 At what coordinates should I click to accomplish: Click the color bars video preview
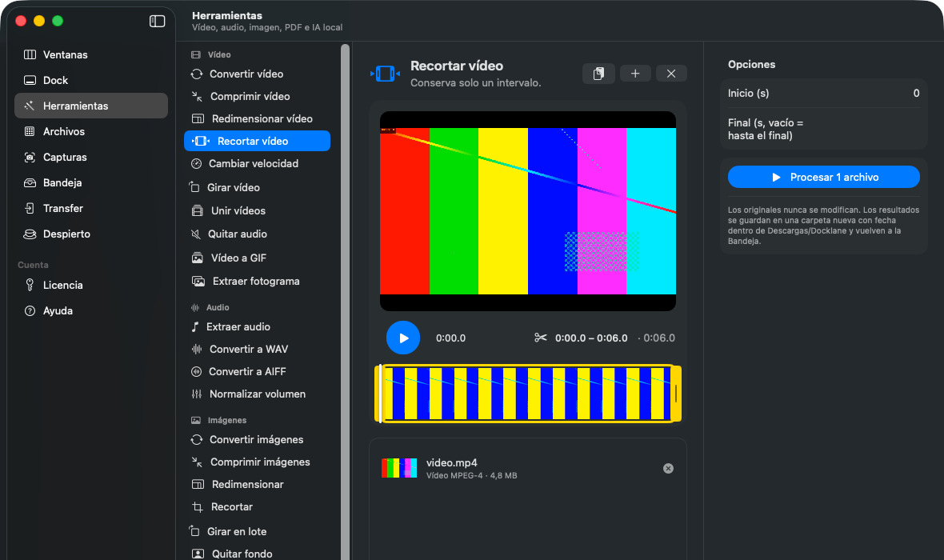click(x=528, y=210)
